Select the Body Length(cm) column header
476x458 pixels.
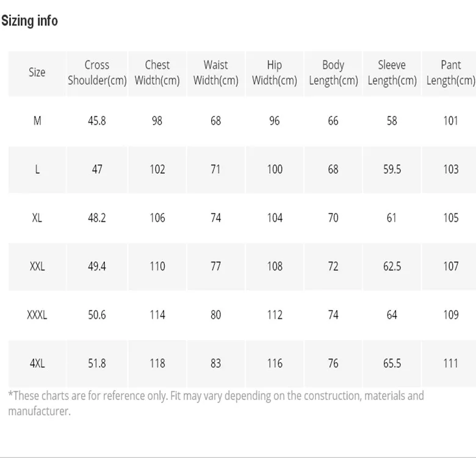click(333, 72)
